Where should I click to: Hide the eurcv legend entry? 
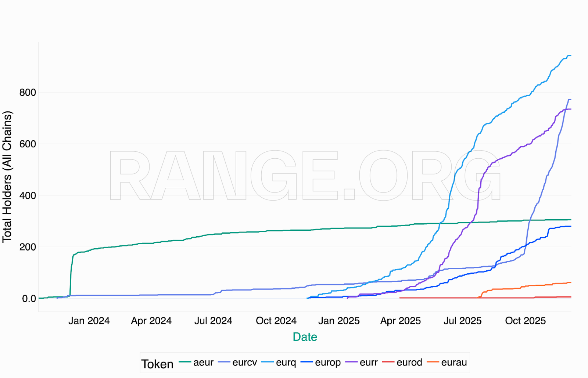(x=244, y=363)
